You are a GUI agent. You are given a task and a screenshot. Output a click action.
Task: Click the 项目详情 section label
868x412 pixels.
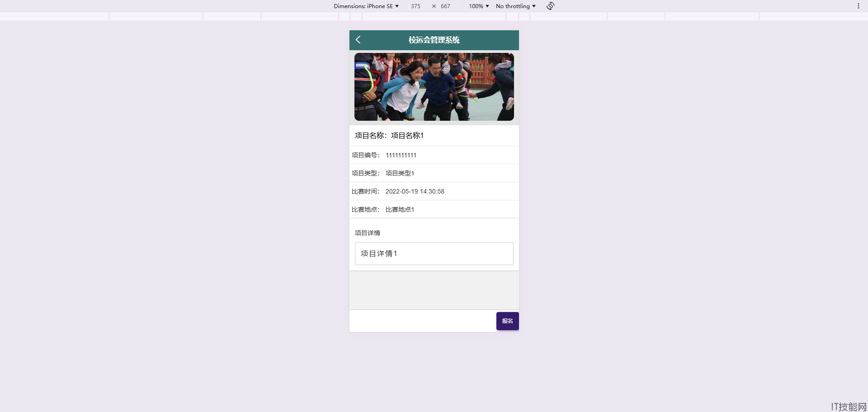coord(367,233)
